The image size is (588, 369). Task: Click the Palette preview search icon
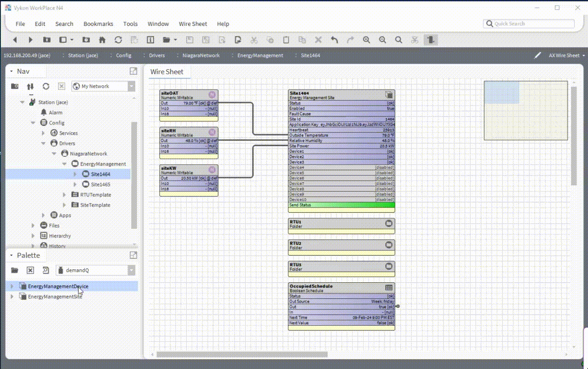coord(46,270)
